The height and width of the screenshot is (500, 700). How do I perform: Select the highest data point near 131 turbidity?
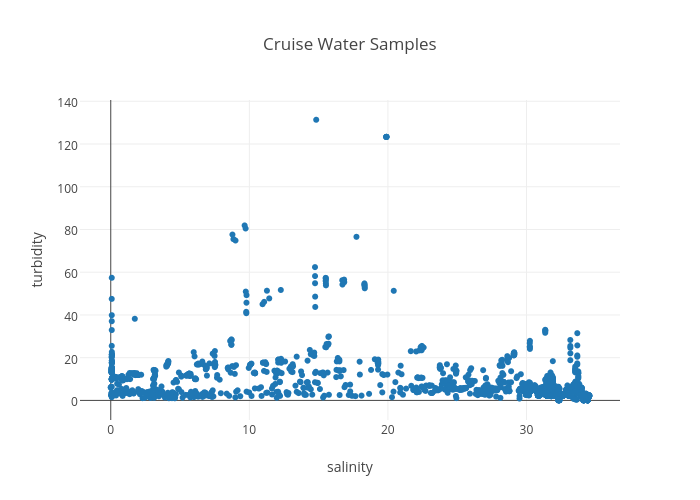click(316, 120)
